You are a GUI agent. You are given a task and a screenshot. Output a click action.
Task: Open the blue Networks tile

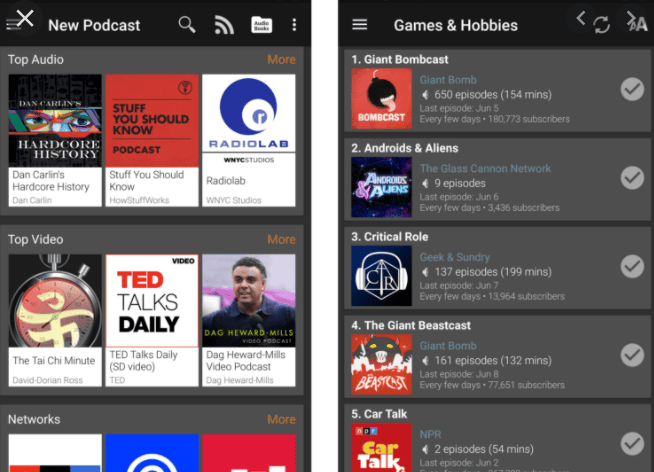152,453
